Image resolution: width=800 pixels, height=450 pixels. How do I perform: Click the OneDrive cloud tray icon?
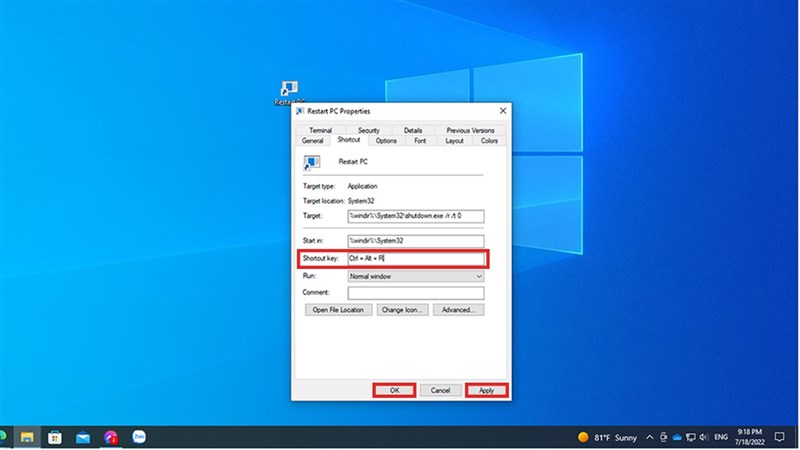pyautogui.click(x=677, y=437)
